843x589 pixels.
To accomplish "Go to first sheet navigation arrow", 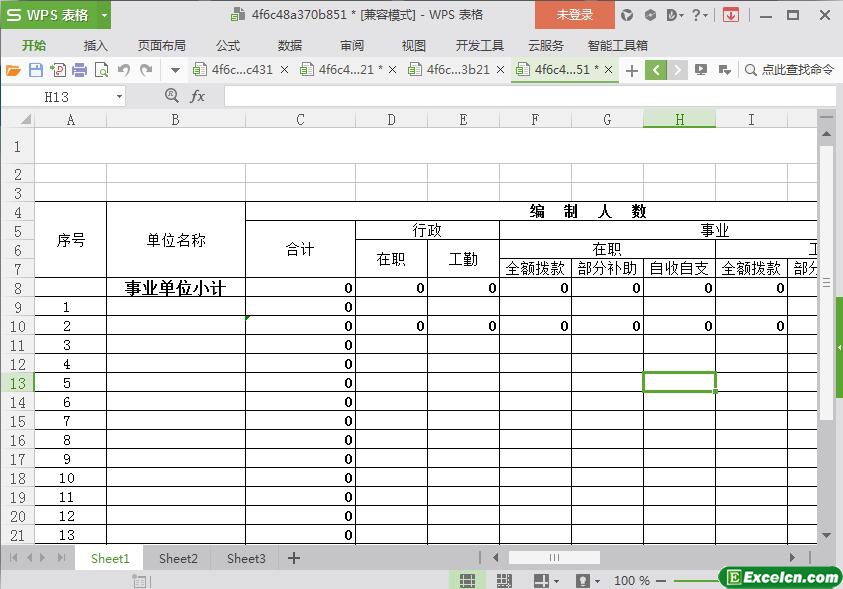I will tap(14, 558).
